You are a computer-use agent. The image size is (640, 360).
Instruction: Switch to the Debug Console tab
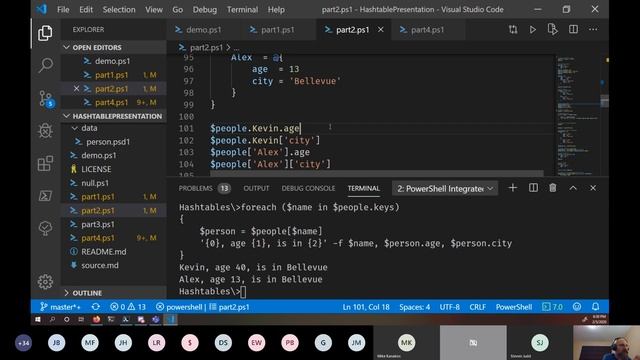click(x=308, y=188)
